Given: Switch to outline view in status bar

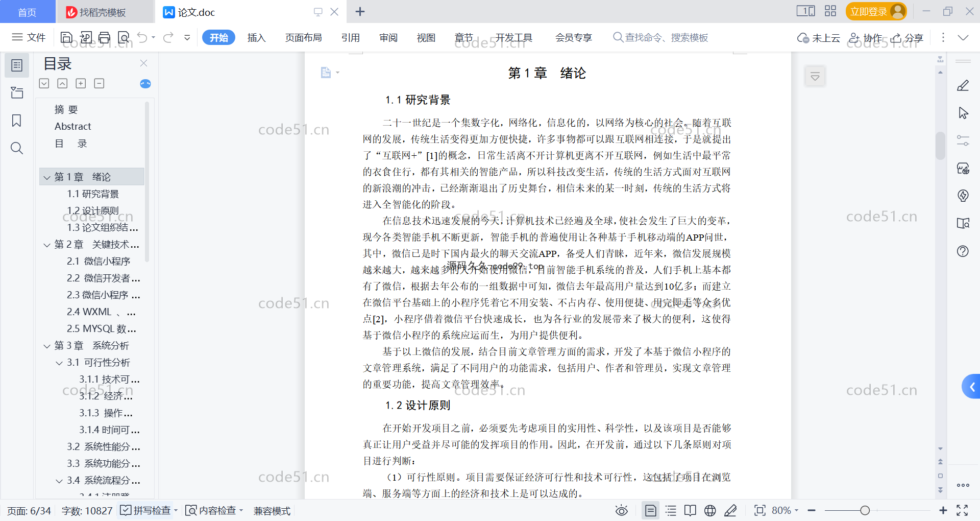Looking at the screenshot, I should (671, 510).
